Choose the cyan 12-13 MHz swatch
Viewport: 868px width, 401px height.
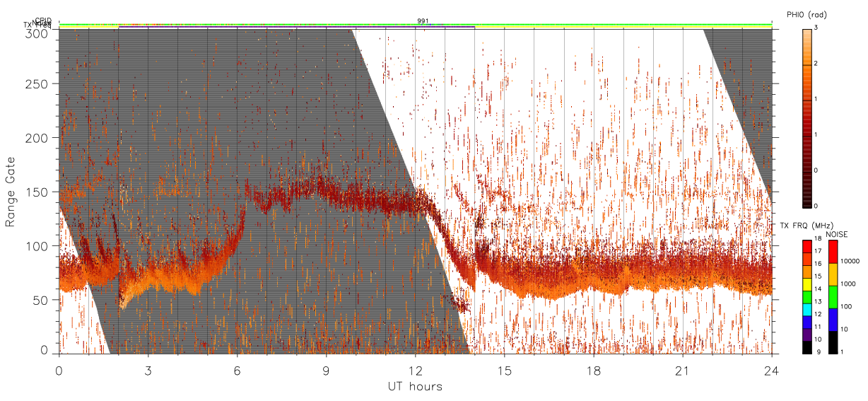[807, 310]
